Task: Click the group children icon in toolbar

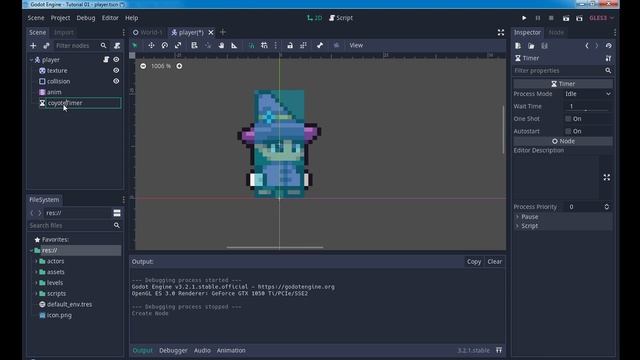Action: click(303, 45)
